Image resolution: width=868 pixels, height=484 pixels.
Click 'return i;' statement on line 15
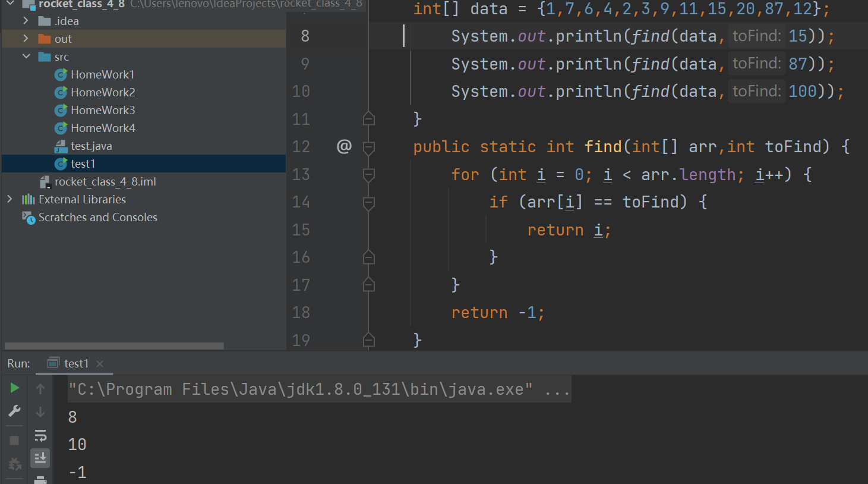[x=569, y=230]
